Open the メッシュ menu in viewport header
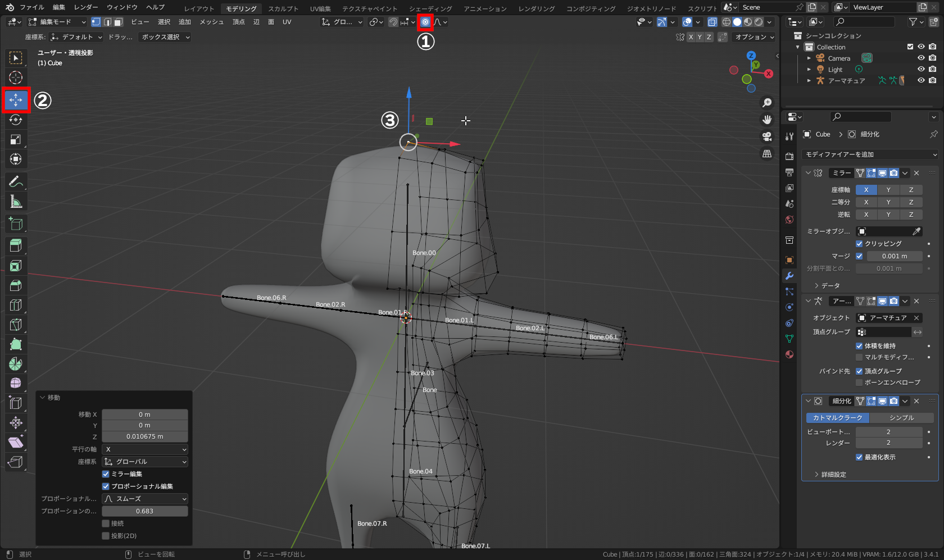This screenshot has height=560, width=944. (211, 22)
